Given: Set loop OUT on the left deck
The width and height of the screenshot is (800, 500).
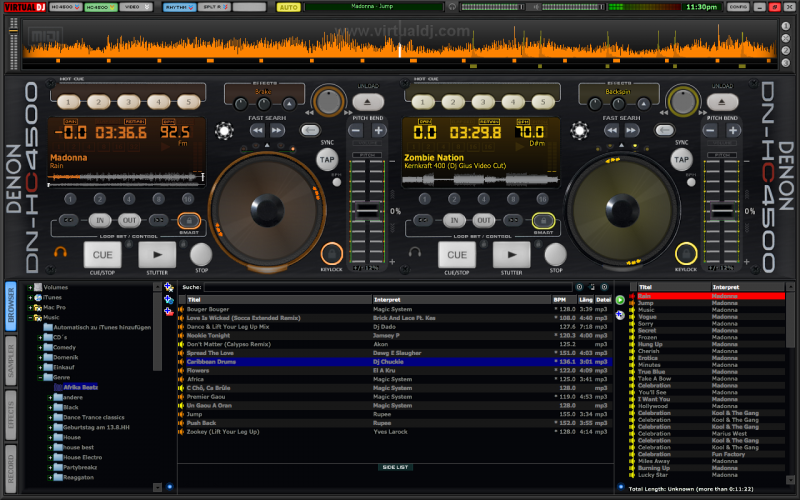Looking at the screenshot, I should 130,220.
